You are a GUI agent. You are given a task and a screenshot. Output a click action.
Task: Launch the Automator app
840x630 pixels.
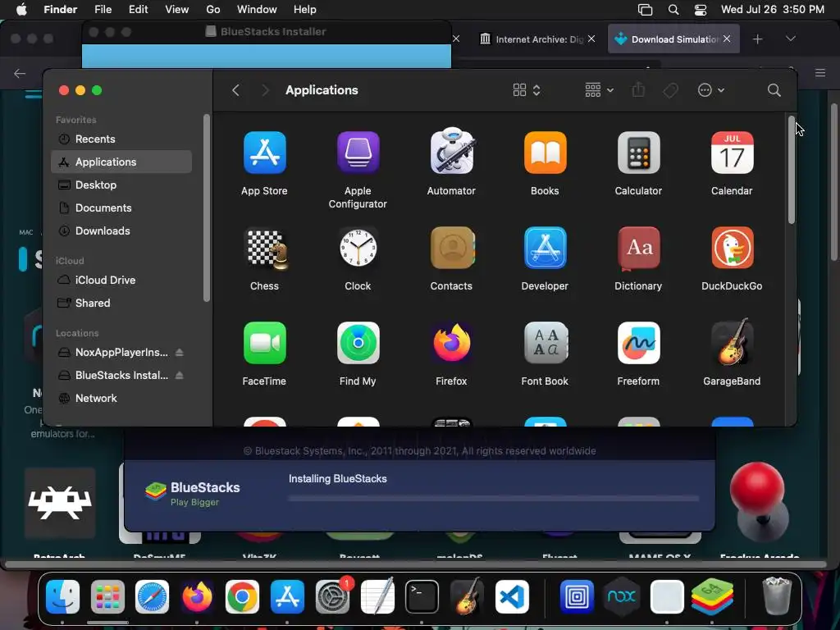[x=452, y=152]
